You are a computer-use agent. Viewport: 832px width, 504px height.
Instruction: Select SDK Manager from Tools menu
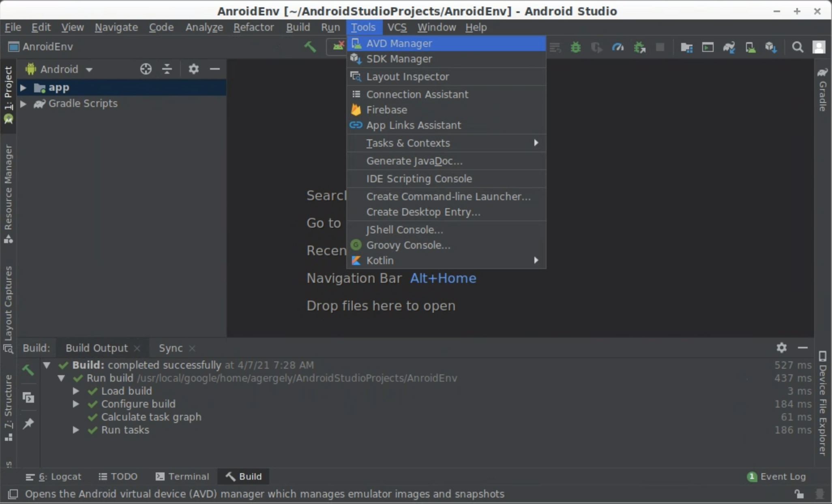pos(399,59)
